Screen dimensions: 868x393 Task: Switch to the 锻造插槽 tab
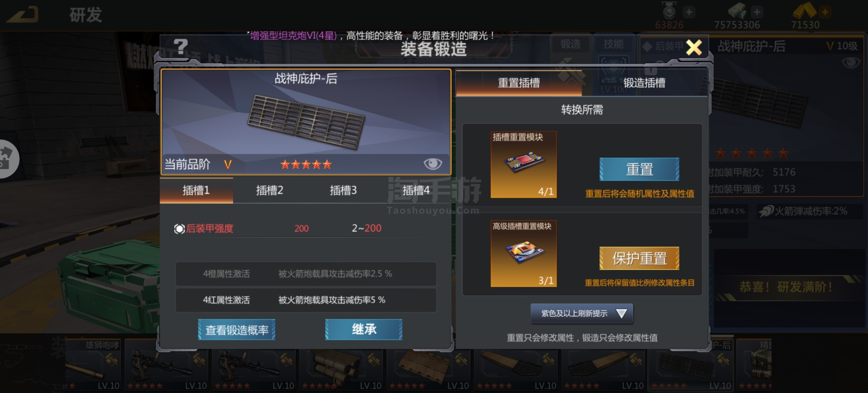tap(644, 83)
